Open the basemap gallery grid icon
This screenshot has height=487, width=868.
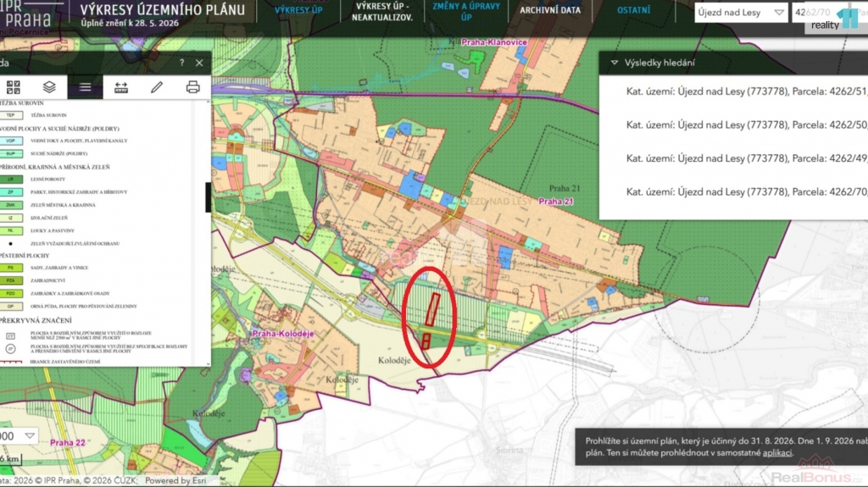(14, 87)
